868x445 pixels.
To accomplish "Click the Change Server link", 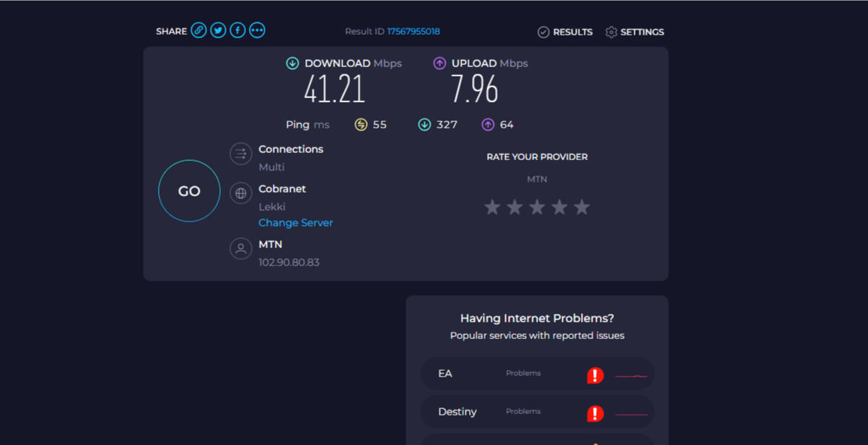I will coord(296,223).
